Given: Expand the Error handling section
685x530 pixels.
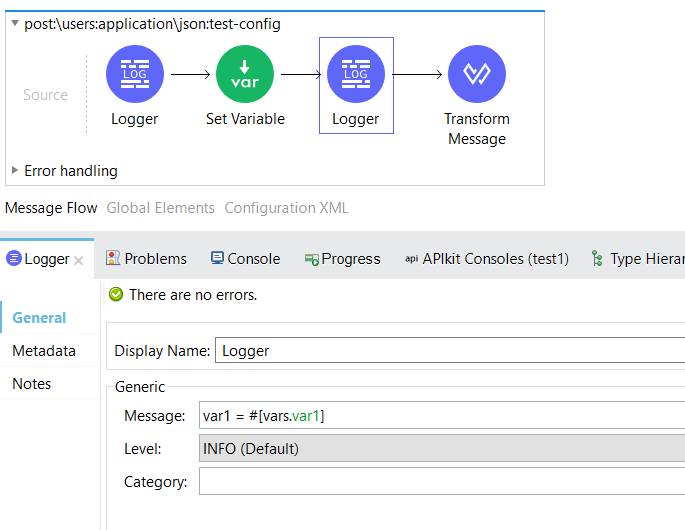Looking at the screenshot, I should (15, 170).
